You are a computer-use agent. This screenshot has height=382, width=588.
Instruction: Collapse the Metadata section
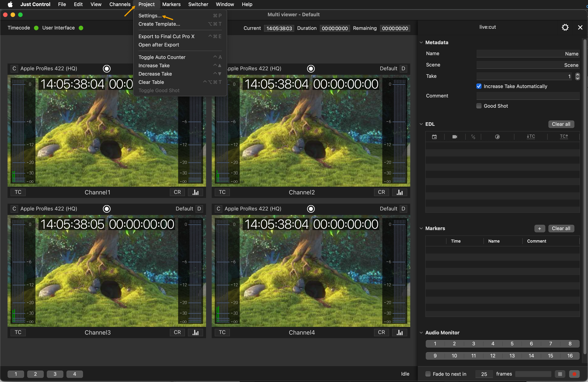coord(421,43)
